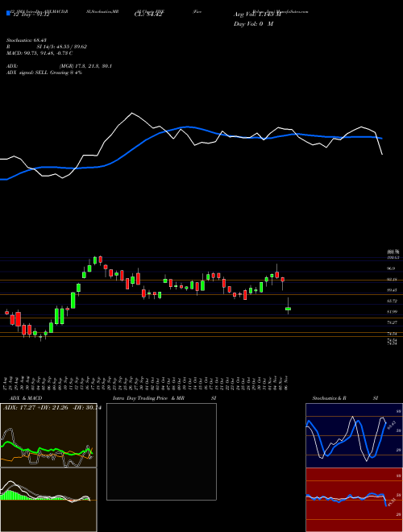Image resolution: width=403 pixels, height=532 pixels.
Task: Click the blue 12 Day SMA legend square
Action: 8,13
